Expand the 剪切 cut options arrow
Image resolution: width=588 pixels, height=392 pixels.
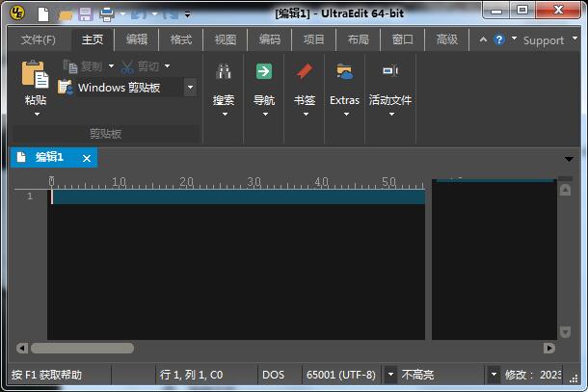click(x=168, y=65)
